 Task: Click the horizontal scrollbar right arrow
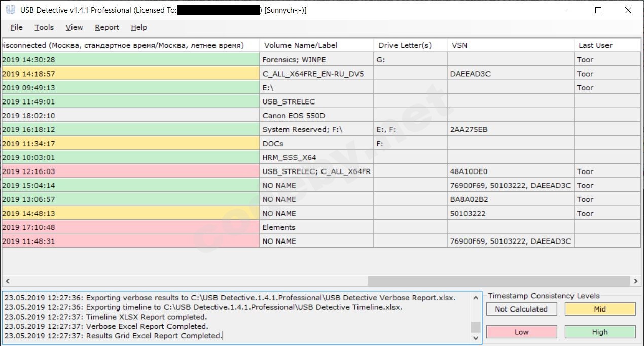click(x=636, y=281)
